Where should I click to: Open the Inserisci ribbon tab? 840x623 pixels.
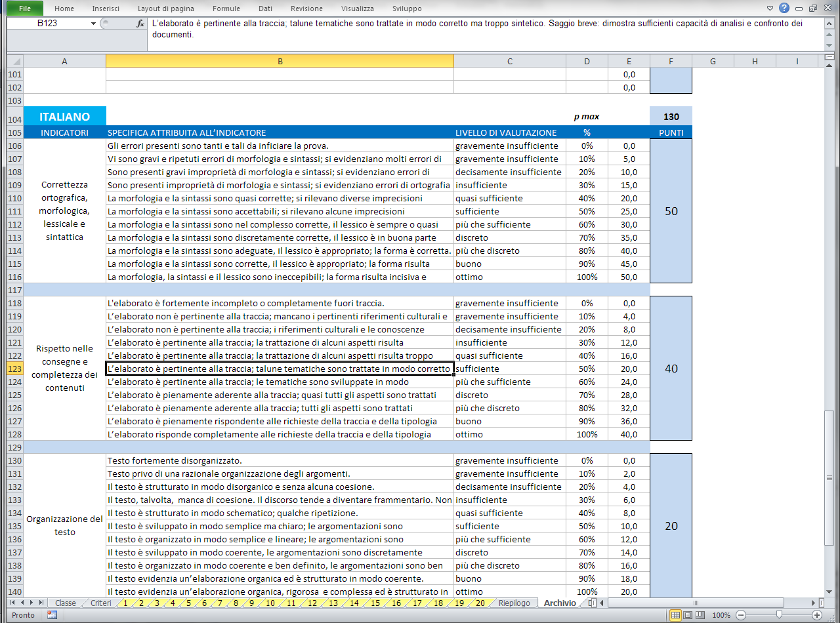tap(106, 9)
